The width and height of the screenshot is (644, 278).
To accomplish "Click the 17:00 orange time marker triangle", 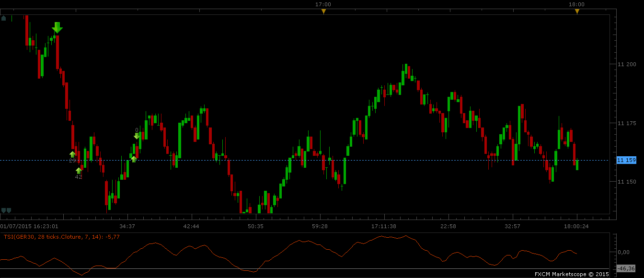I will (323, 12).
